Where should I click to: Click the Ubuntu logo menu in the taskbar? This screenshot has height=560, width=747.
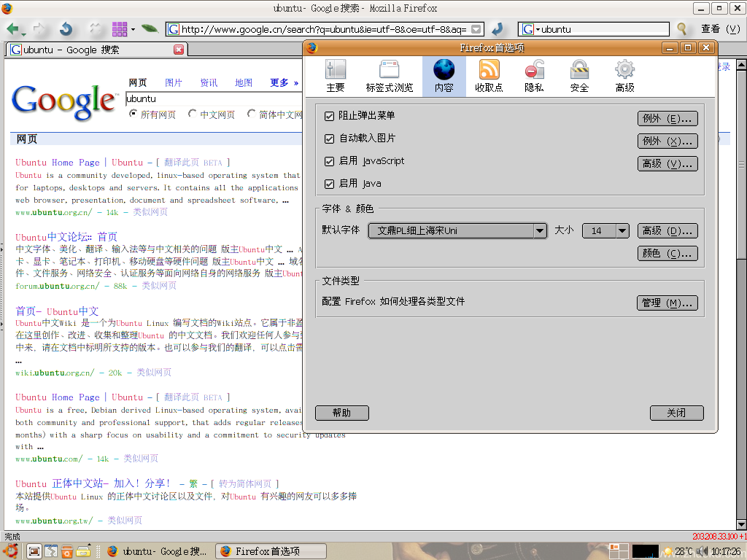[x=10, y=551]
